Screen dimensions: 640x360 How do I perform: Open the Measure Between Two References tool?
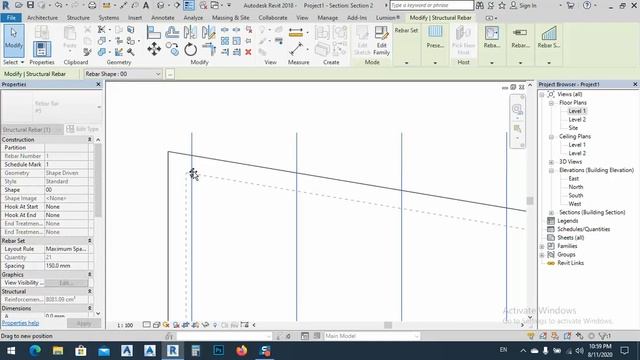296,32
